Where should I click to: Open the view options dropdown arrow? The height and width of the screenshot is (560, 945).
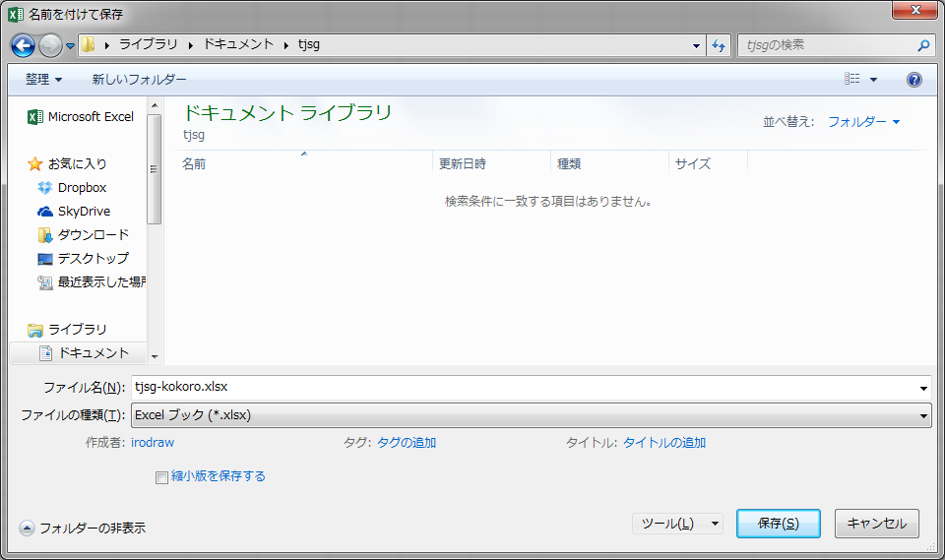(x=873, y=80)
